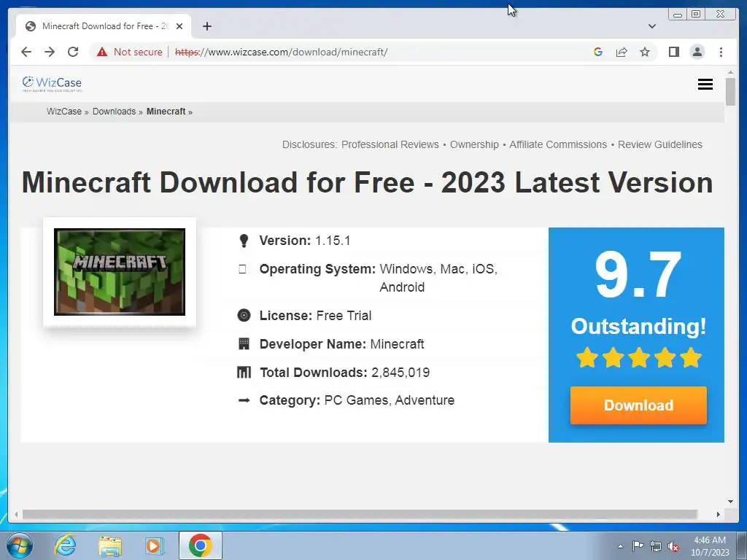Share this page via share icon
The height and width of the screenshot is (560, 747).
tap(622, 52)
